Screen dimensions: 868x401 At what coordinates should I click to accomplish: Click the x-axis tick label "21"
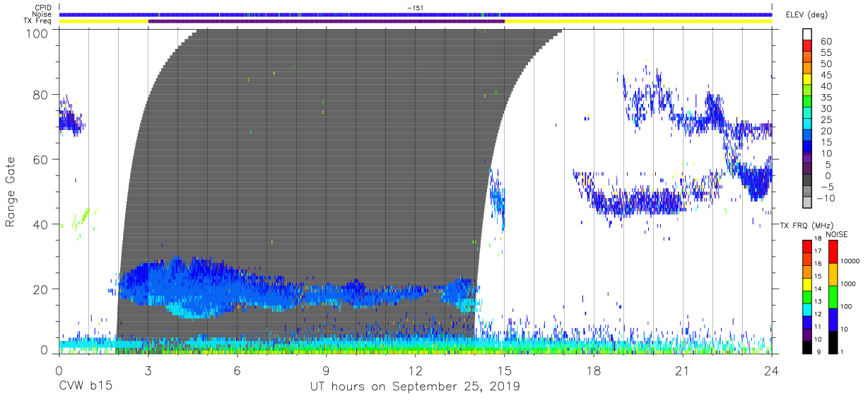pyautogui.click(x=683, y=370)
